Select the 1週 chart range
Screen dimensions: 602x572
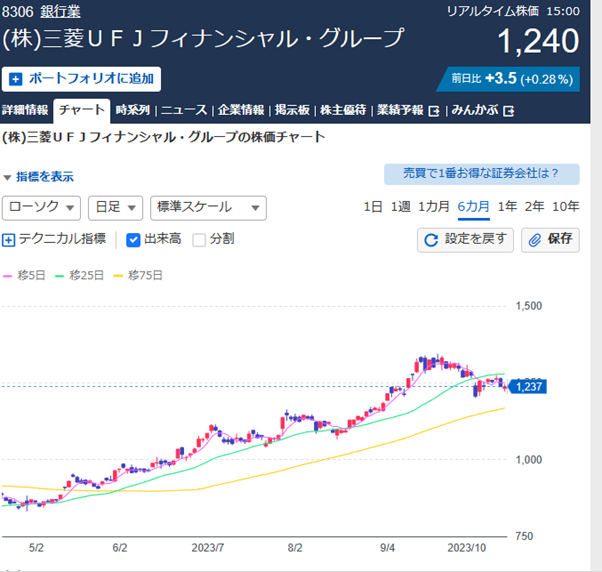click(400, 207)
